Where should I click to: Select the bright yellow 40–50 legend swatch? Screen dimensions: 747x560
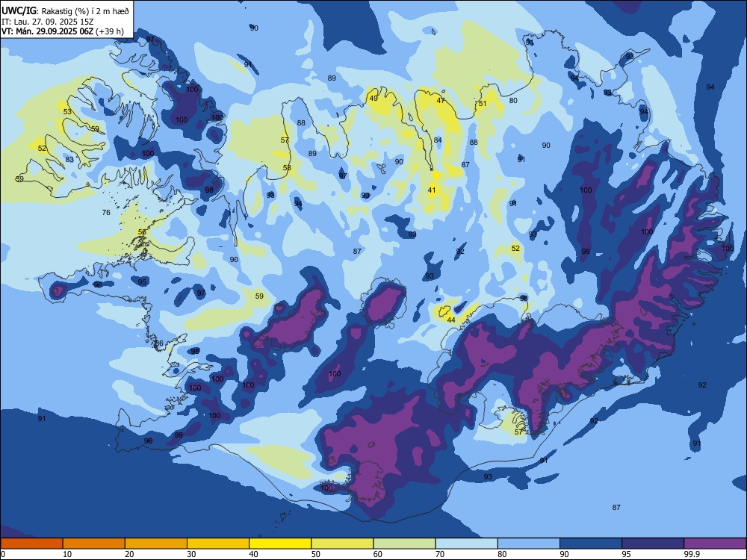click(280, 544)
